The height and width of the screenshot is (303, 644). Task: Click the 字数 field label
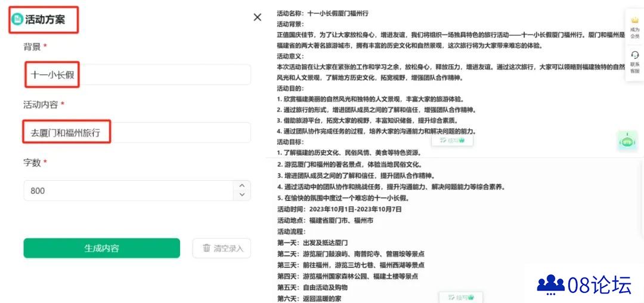32,163
